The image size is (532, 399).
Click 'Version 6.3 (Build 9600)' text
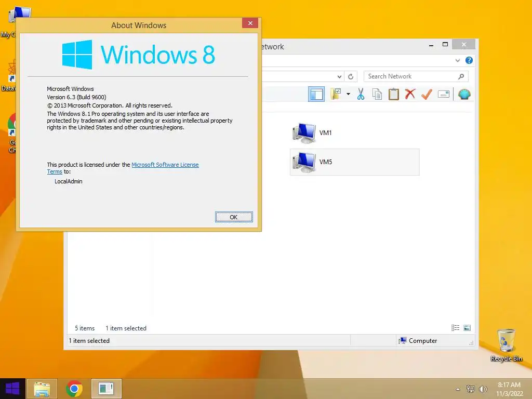(x=76, y=97)
